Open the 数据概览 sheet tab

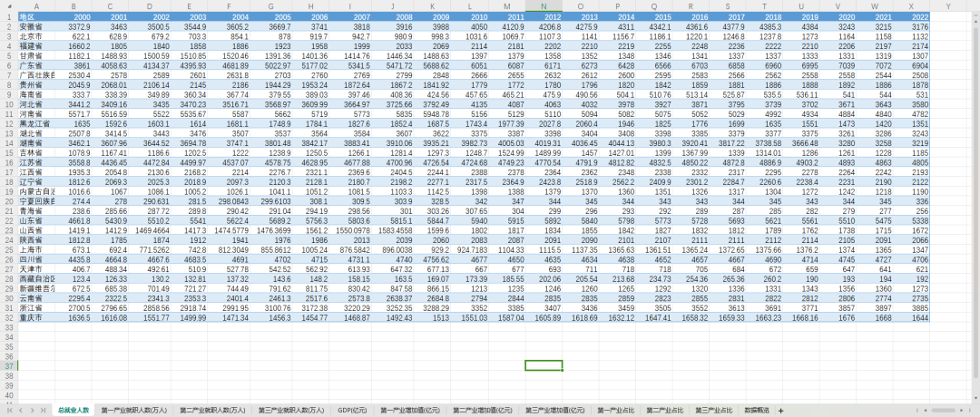757,410
